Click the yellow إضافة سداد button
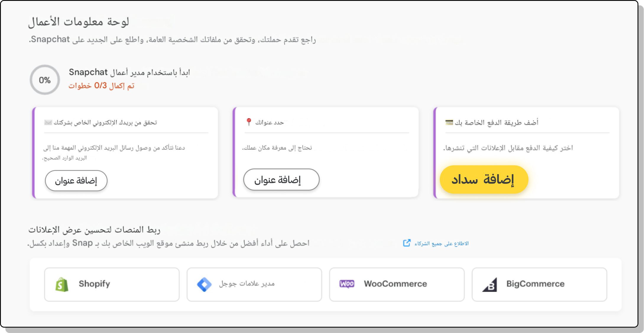 pos(484,179)
